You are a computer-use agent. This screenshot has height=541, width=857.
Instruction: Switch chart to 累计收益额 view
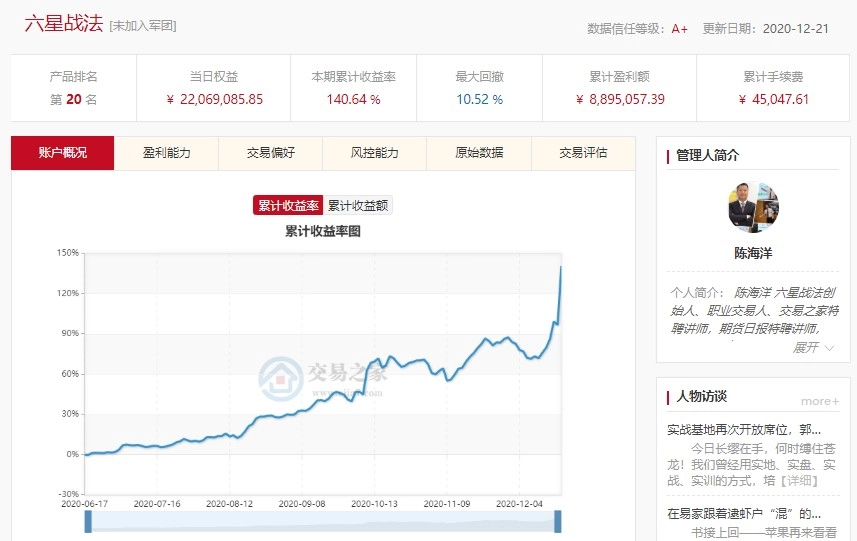(x=358, y=205)
